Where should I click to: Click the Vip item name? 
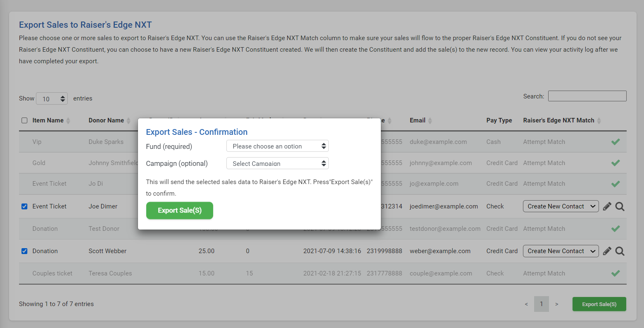click(37, 142)
